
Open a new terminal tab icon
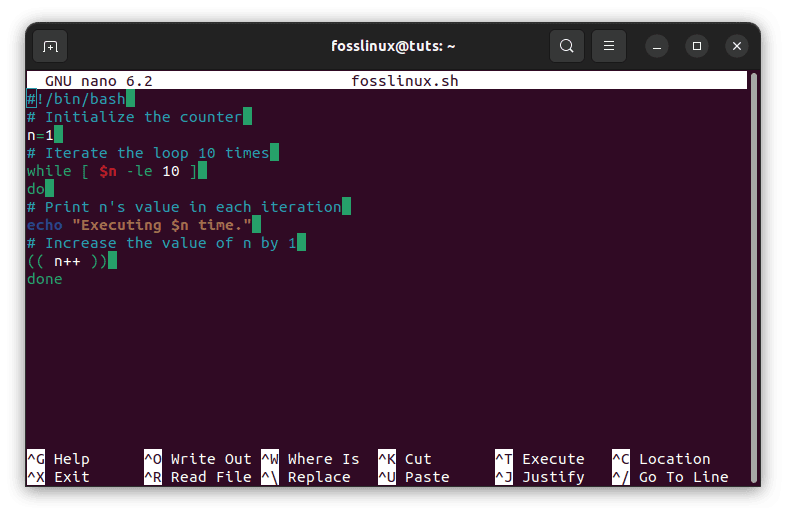coord(50,46)
